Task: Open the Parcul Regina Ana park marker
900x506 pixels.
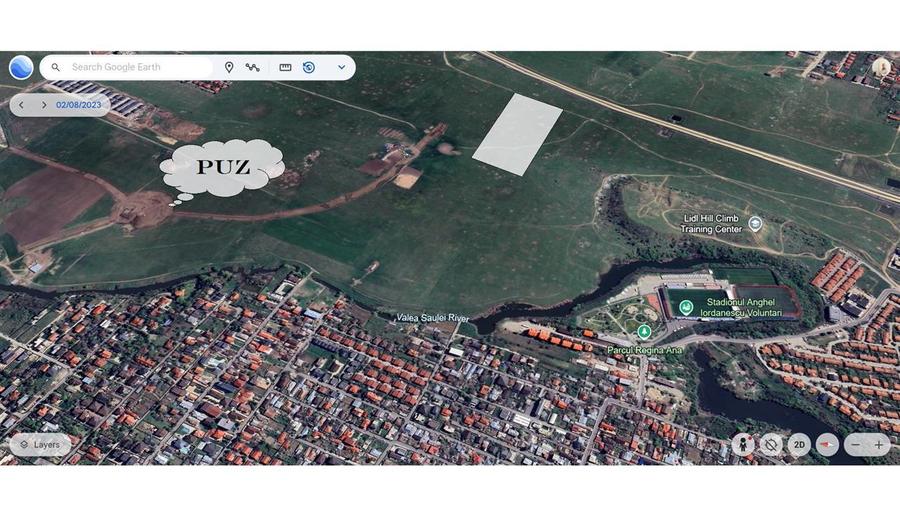Action: (644, 332)
